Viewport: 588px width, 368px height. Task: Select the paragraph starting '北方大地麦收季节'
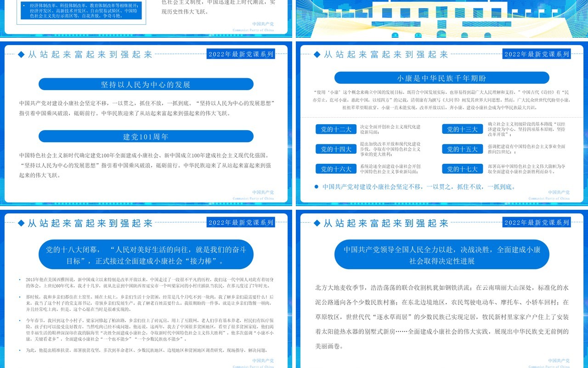pyautogui.click(x=442, y=317)
